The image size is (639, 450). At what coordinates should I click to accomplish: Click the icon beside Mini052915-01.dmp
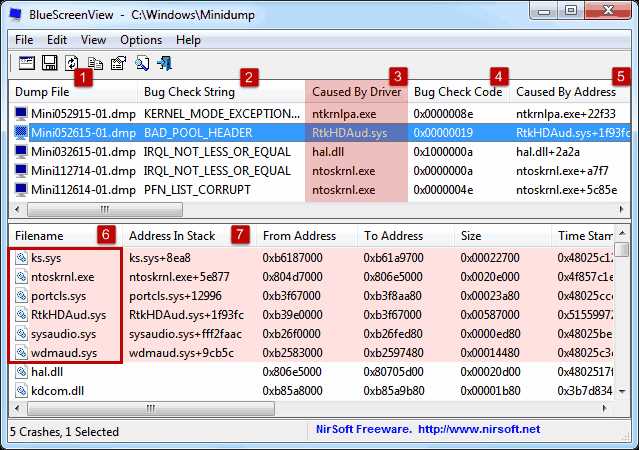pyautogui.click(x=21, y=113)
